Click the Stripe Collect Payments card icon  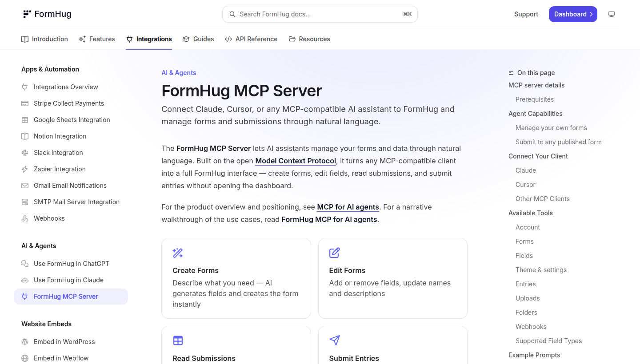coord(25,103)
